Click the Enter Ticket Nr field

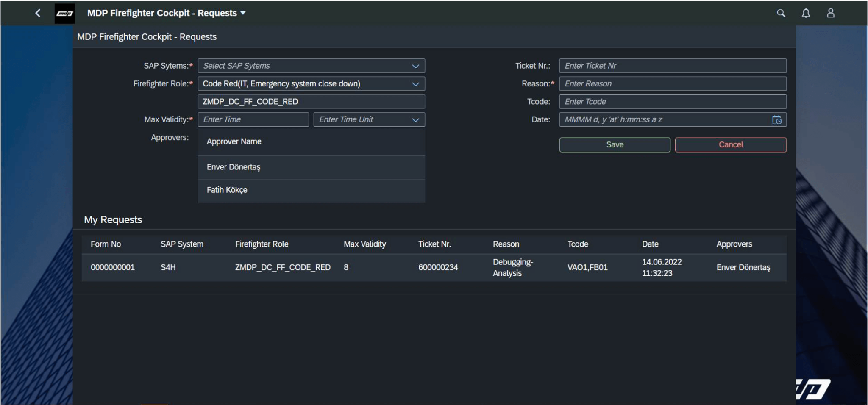(x=672, y=66)
